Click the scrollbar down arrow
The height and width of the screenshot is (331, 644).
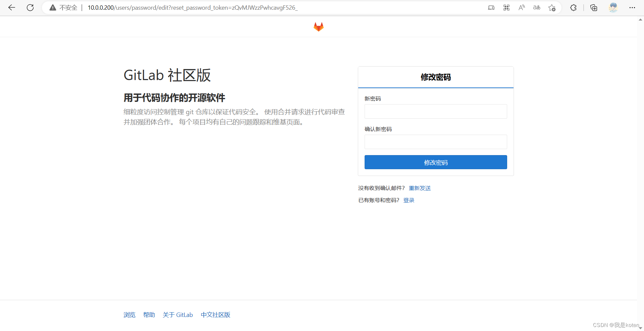(x=640, y=328)
